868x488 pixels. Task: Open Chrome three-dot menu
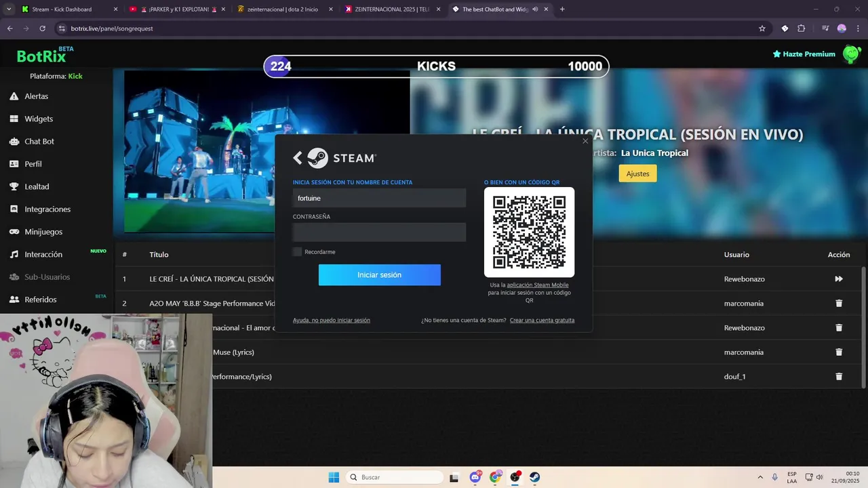pyautogui.click(x=858, y=28)
